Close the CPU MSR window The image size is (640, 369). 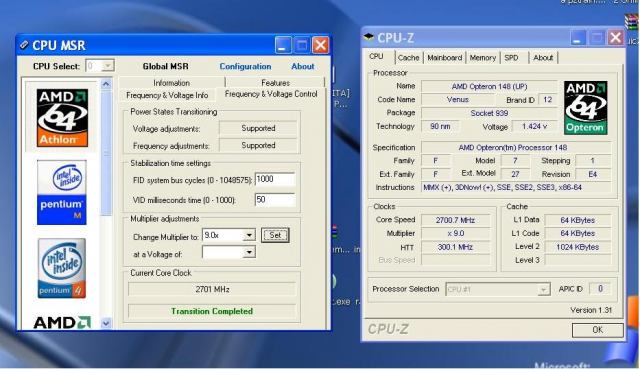pyautogui.click(x=320, y=45)
